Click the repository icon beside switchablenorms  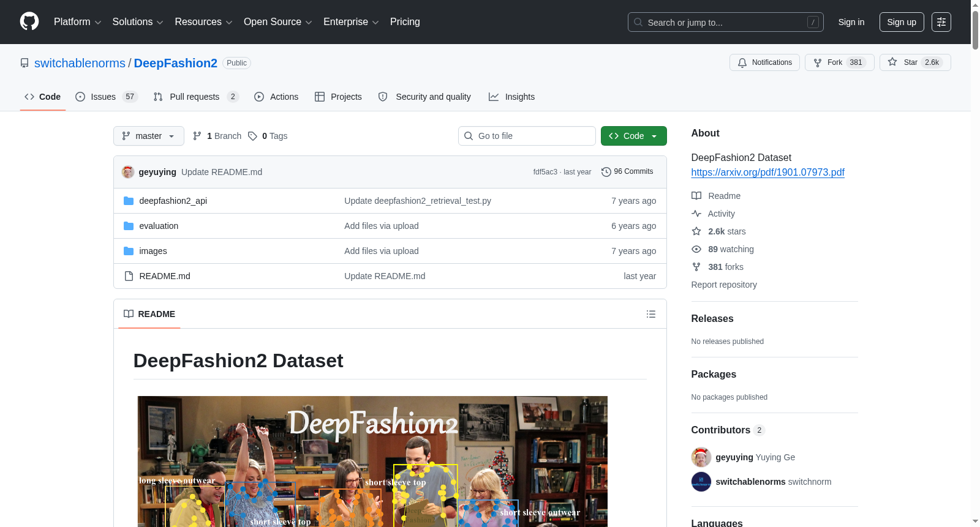pyautogui.click(x=24, y=63)
